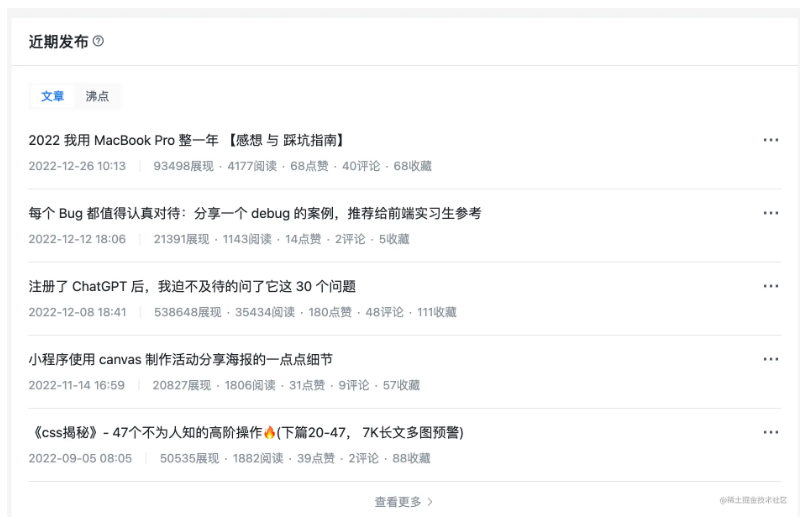Click 538648展现 stat
Screen dimensions: 806x525
(x=188, y=312)
